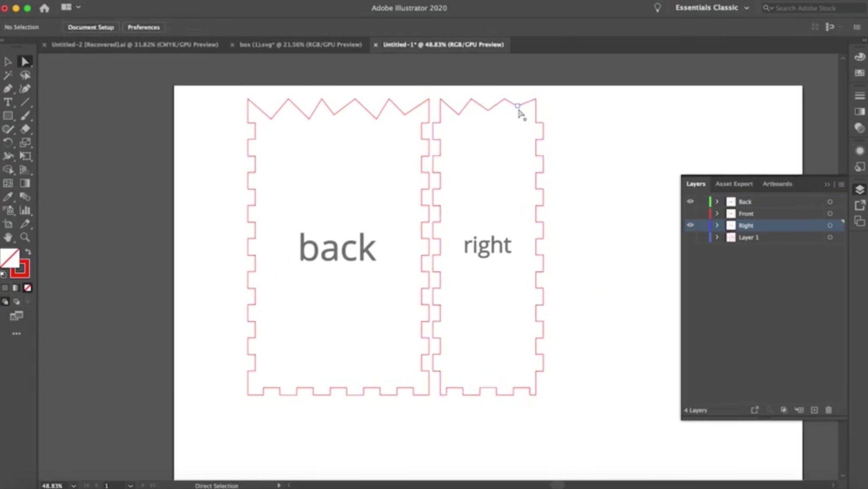Select the Direct Selection tool

(x=25, y=61)
